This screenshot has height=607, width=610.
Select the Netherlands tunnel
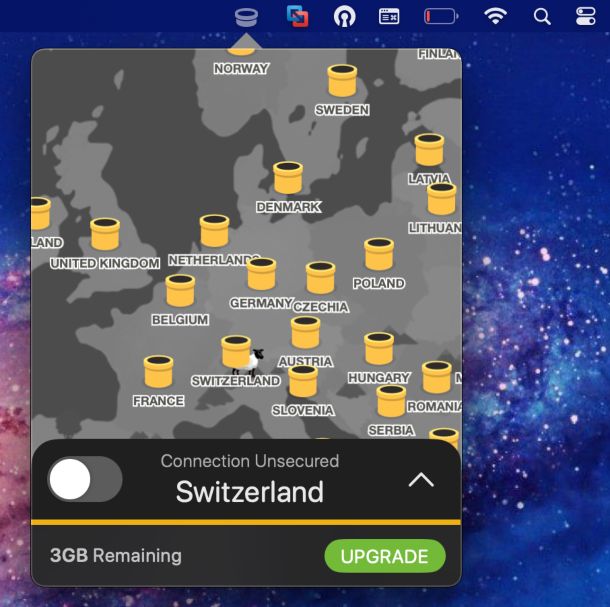[214, 231]
